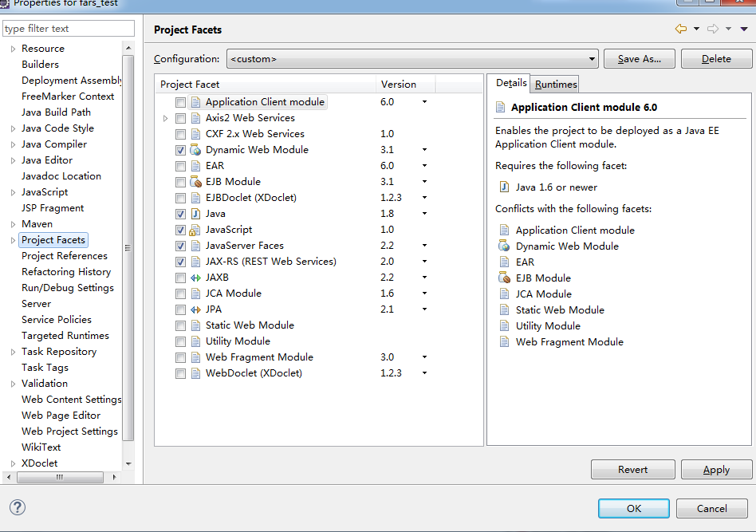Image resolution: width=756 pixels, height=532 pixels.
Task: Click the Revert button
Action: [632, 469]
